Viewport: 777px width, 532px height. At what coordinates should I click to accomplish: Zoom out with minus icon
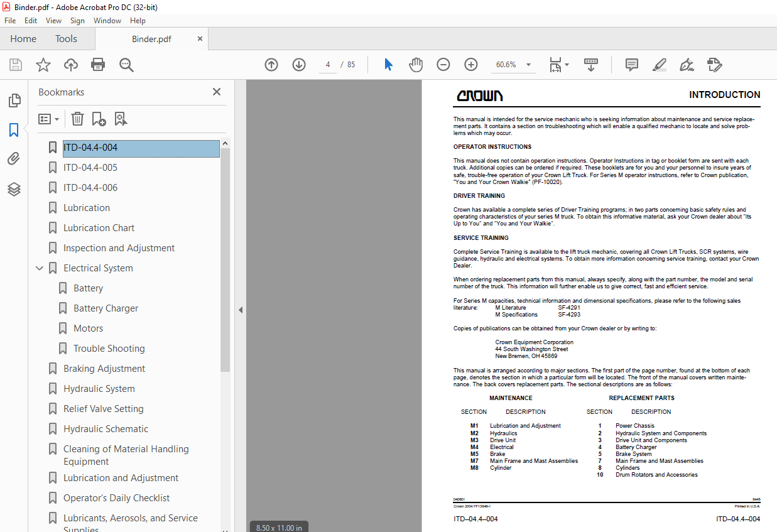pyautogui.click(x=443, y=65)
